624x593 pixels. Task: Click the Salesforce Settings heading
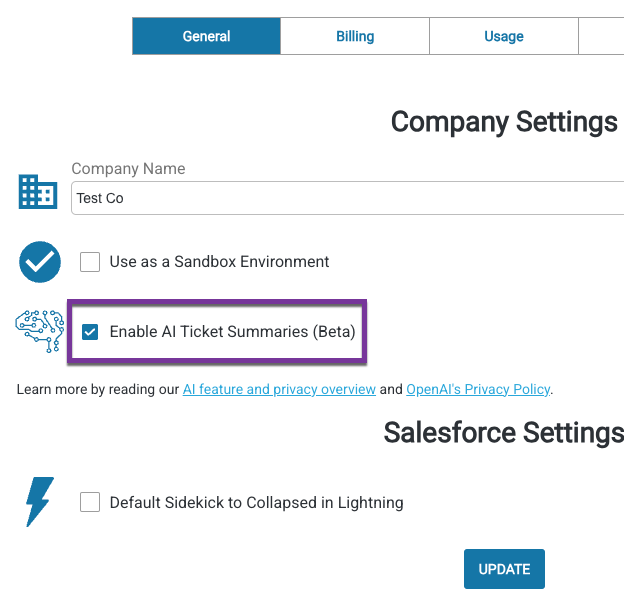click(504, 433)
